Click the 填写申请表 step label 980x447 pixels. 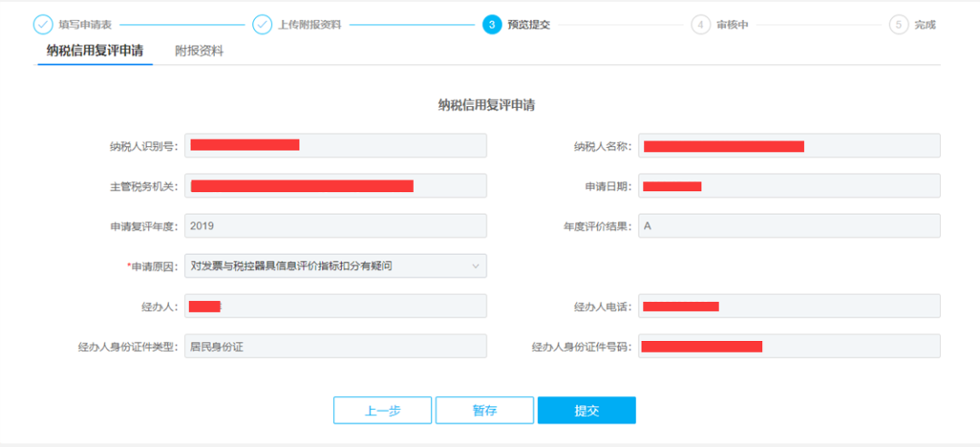pyautogui.click(x=85, y=25)
